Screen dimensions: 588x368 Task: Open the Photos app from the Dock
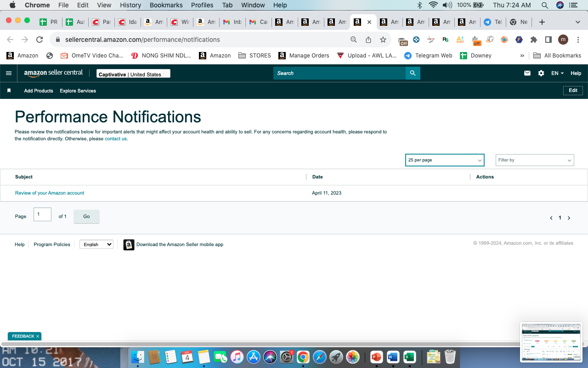[353, 356]
